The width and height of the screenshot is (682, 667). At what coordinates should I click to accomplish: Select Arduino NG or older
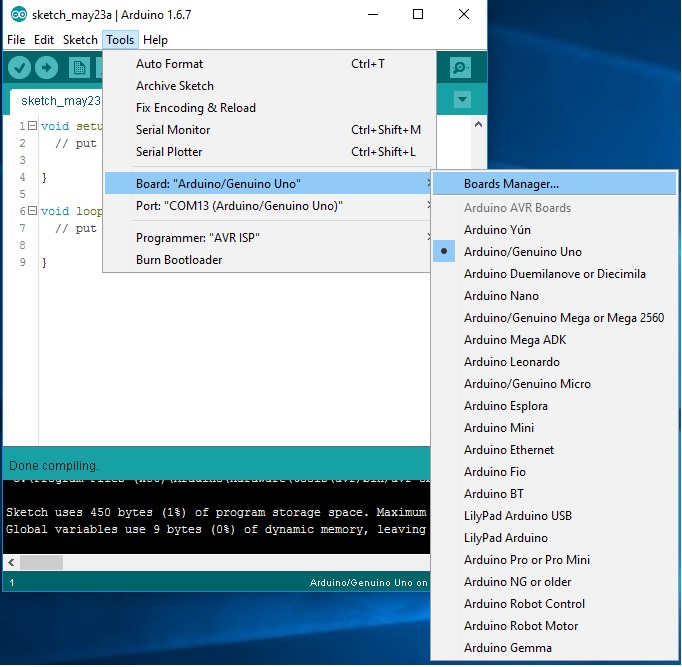(555, 582)
